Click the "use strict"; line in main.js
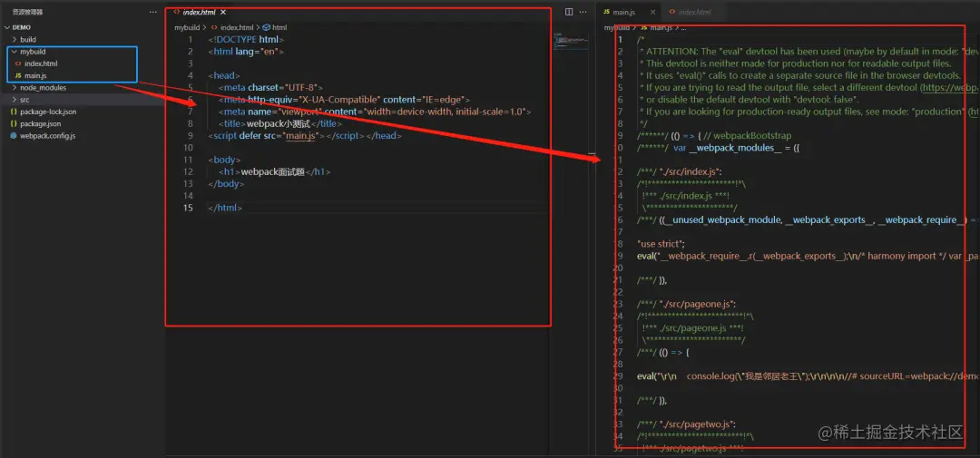 [x=661, y=244]
